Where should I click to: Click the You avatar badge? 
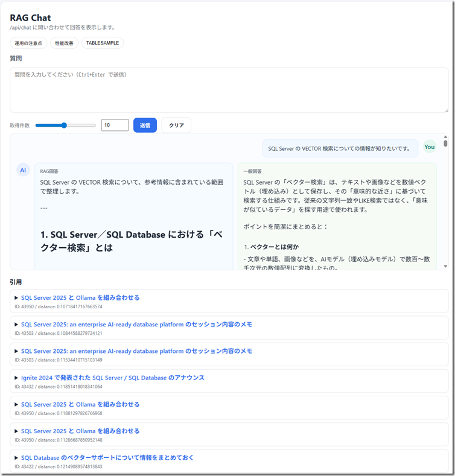430,147
